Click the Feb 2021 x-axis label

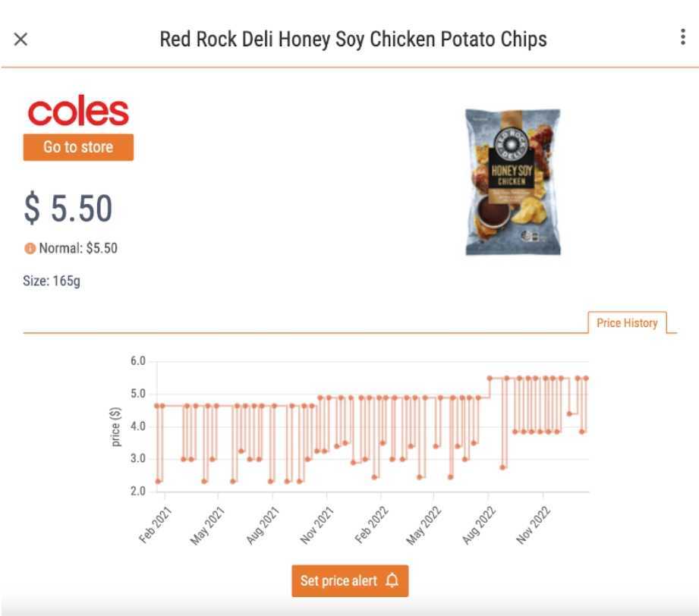coord(156,524)
